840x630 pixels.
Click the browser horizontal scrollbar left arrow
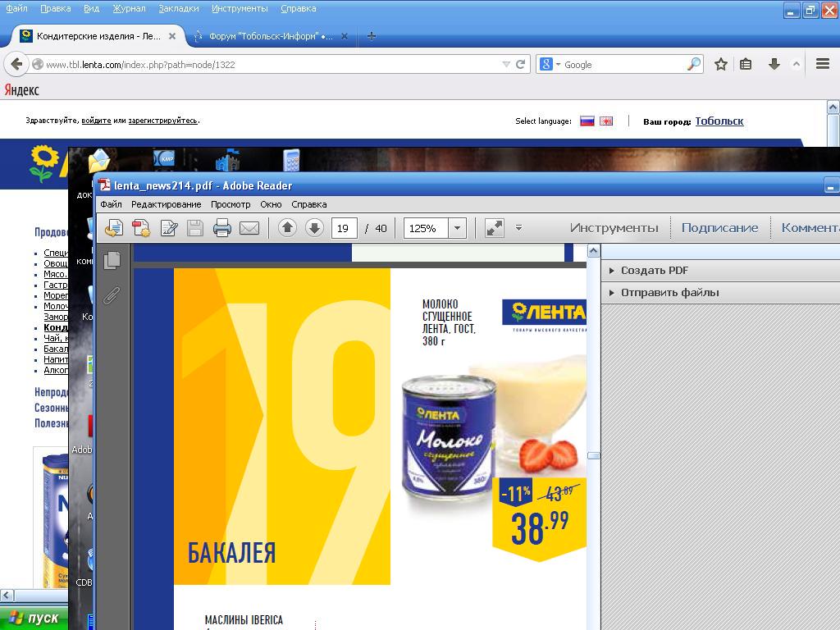click(7, 596)
